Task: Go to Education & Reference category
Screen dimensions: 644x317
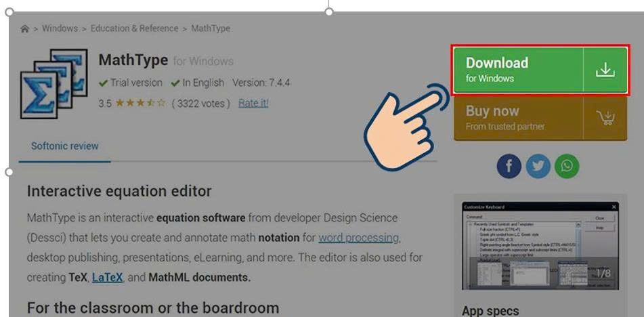Action: [134, 28]
